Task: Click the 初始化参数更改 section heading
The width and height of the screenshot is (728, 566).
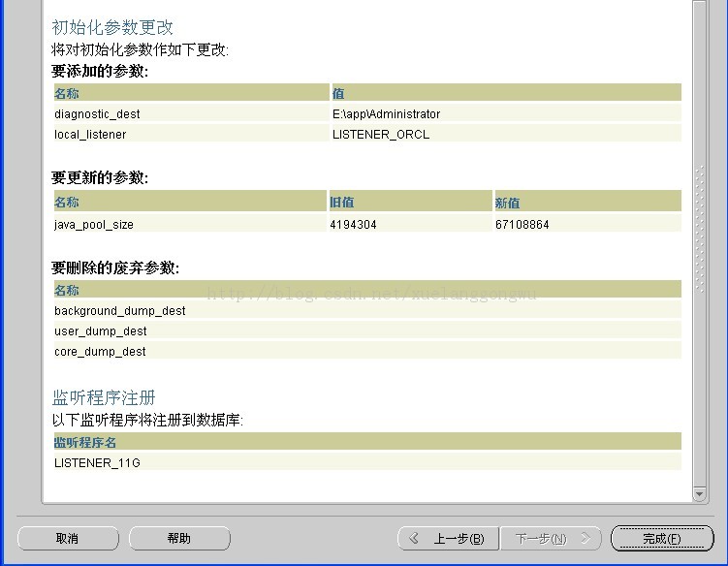Action: point(112,27)
